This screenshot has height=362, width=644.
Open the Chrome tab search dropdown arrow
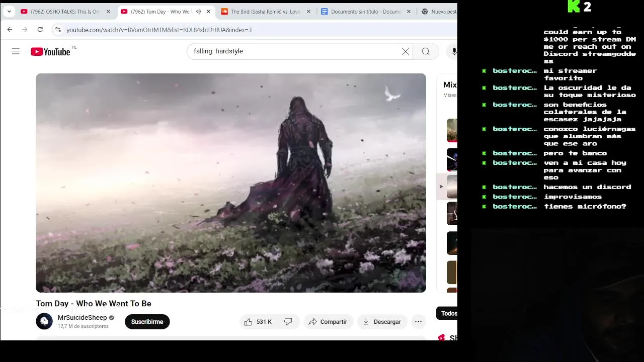[9, 12]
